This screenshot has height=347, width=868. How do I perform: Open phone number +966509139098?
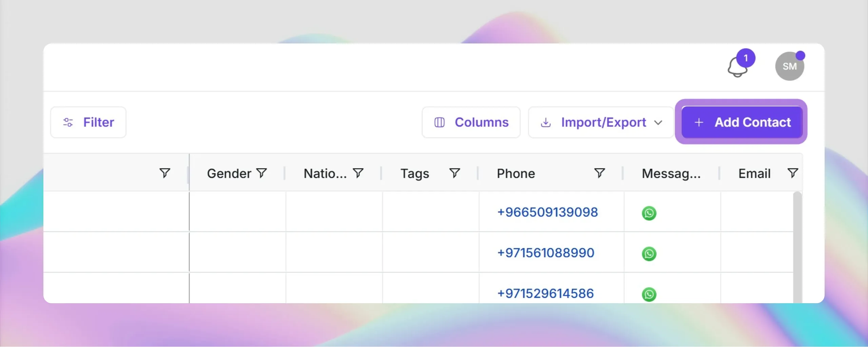click(547, 212)
